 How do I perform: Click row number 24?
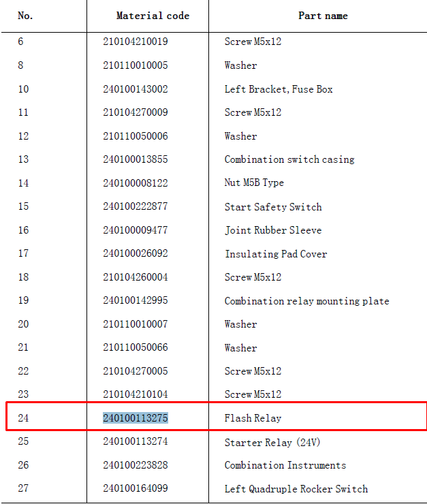[23, 418]
